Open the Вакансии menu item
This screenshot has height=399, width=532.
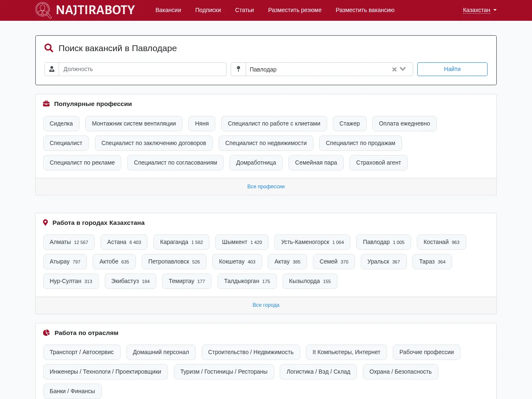tap(168, 10)
